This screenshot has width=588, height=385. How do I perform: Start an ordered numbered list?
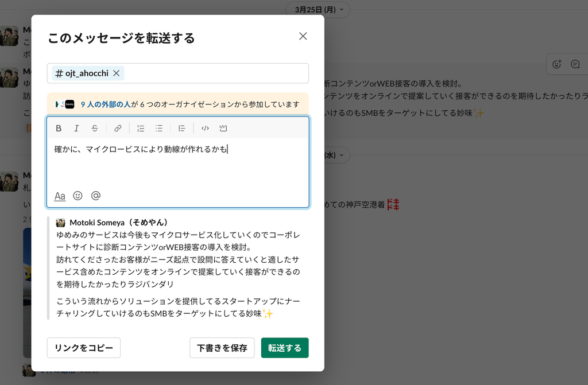point(141,129)
